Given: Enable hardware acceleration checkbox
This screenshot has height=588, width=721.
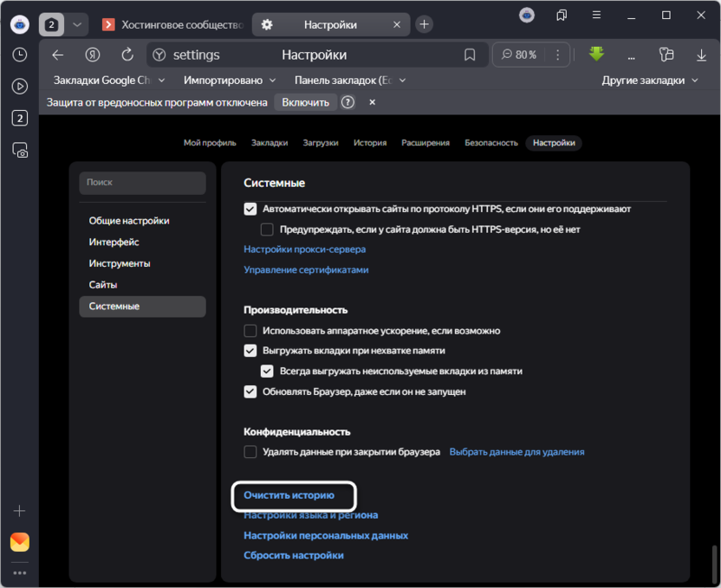Looking at the screenshot, I should [250, 330].
